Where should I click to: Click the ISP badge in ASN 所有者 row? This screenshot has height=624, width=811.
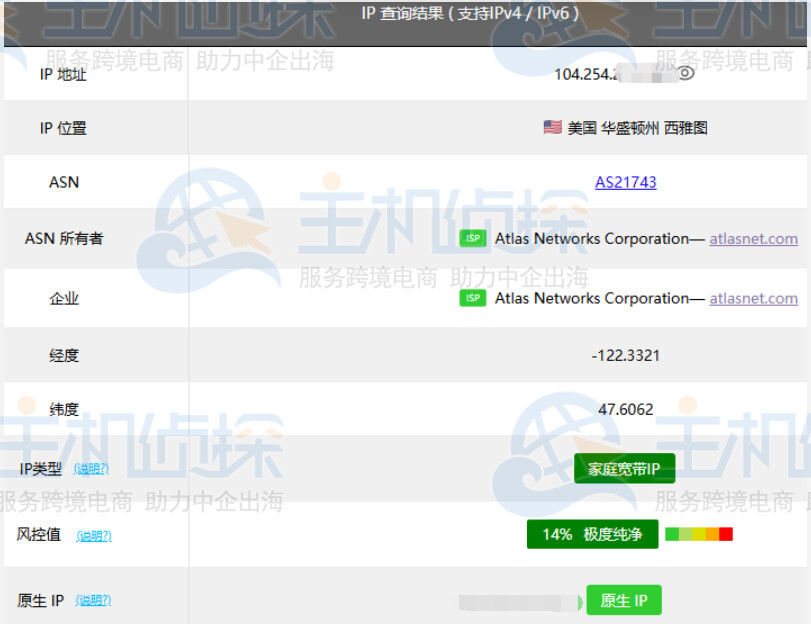(472, 238)
